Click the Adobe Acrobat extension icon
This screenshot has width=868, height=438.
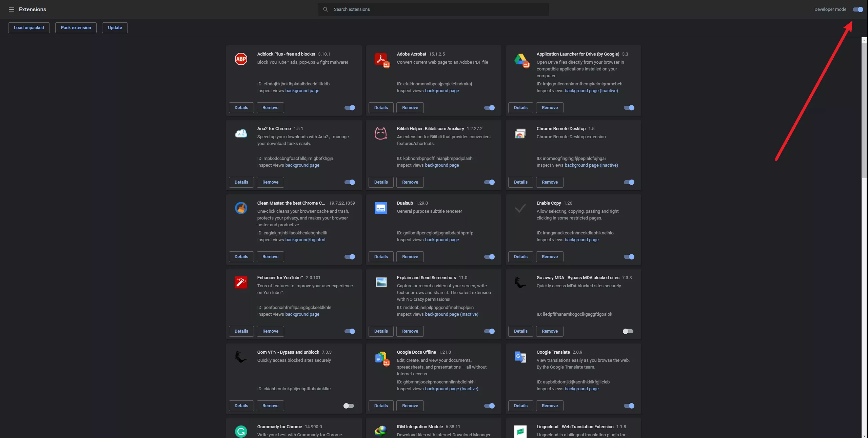click(381, 59)
